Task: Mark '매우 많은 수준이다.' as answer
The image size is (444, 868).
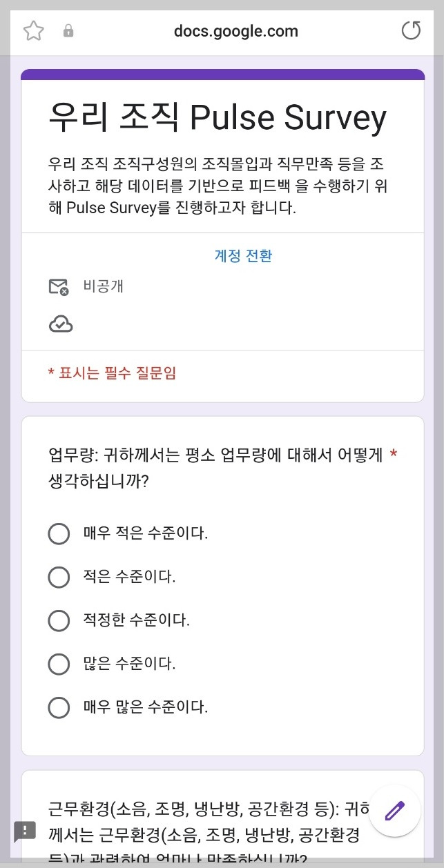Action: pos(59,707)
